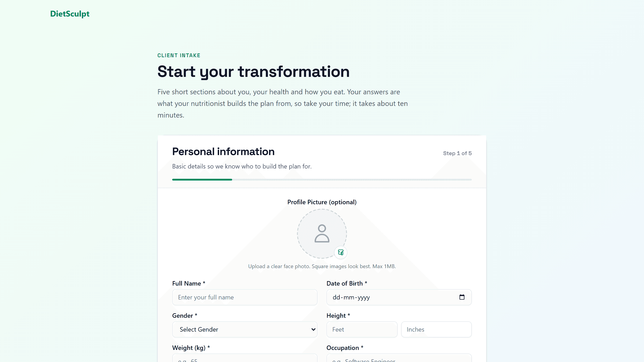Click the 'Gender *' label

tap(184, 316)
